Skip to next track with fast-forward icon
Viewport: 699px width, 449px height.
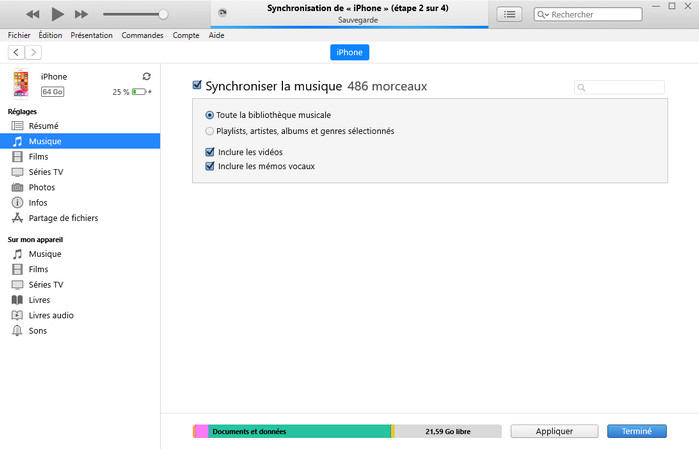click(x=81, y=14)
